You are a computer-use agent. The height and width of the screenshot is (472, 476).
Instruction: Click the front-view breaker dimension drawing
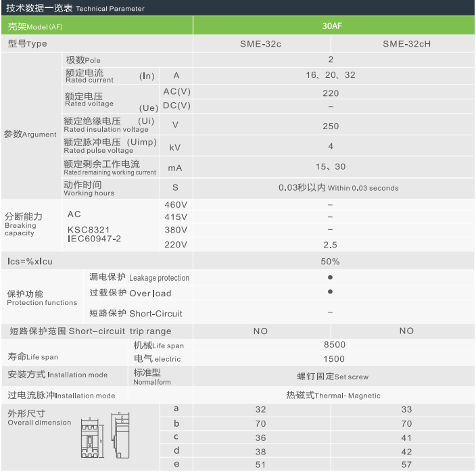tap(92, 438)
